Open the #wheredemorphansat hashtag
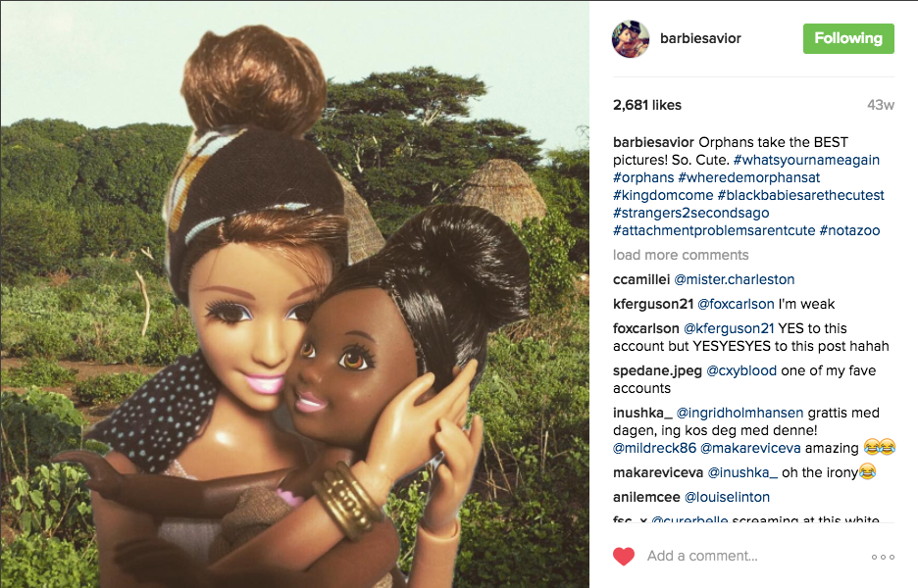918x588 pixels. coord(748,177)
